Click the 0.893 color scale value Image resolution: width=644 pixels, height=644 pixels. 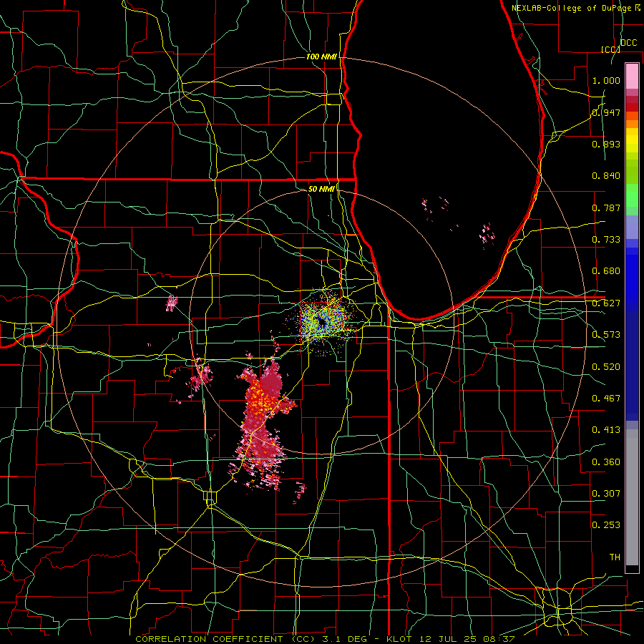pos(606,144)
